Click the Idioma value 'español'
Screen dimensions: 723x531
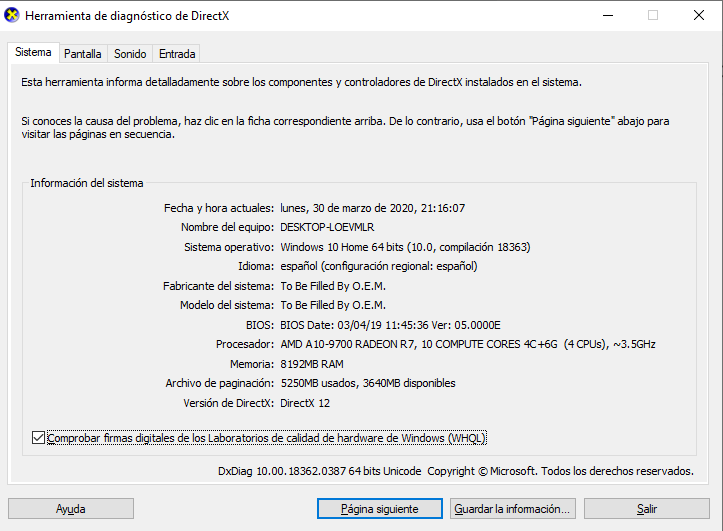click(379, 266)
